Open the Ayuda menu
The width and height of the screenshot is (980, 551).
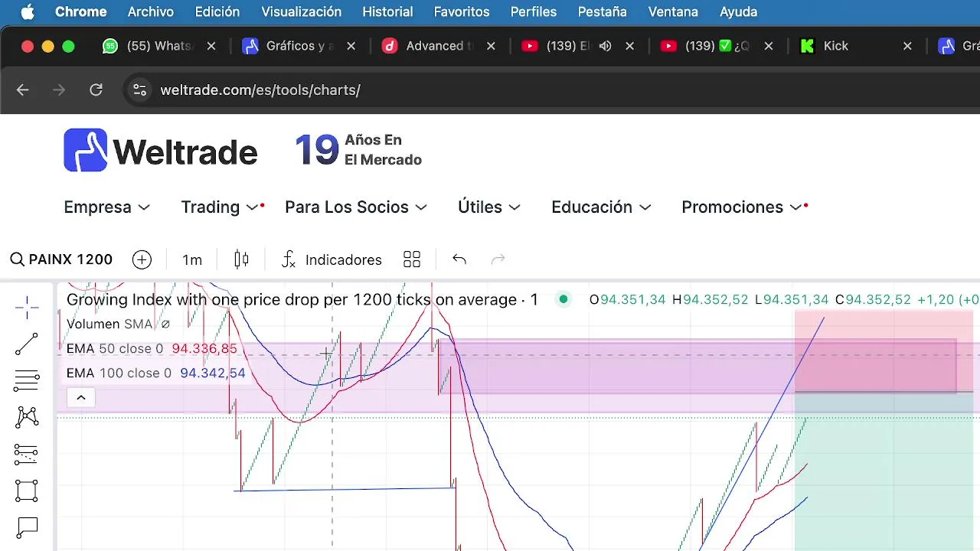(x=739, y=11)
